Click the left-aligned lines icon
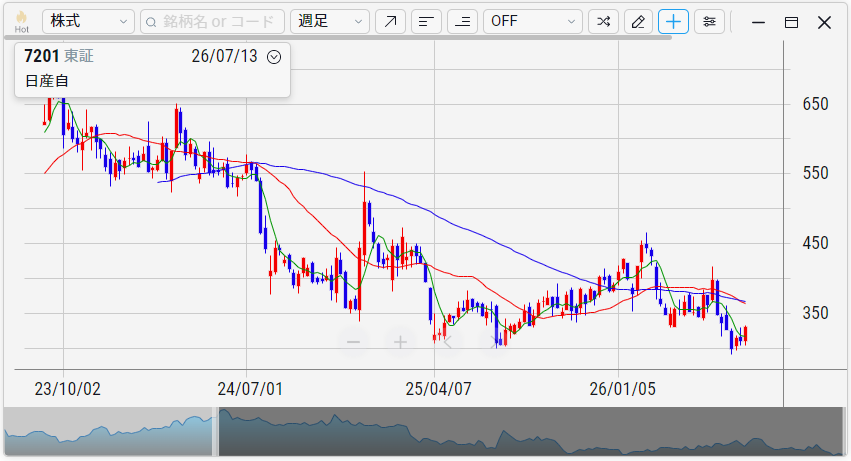This screenshot has width=851, height=461. 426,22
